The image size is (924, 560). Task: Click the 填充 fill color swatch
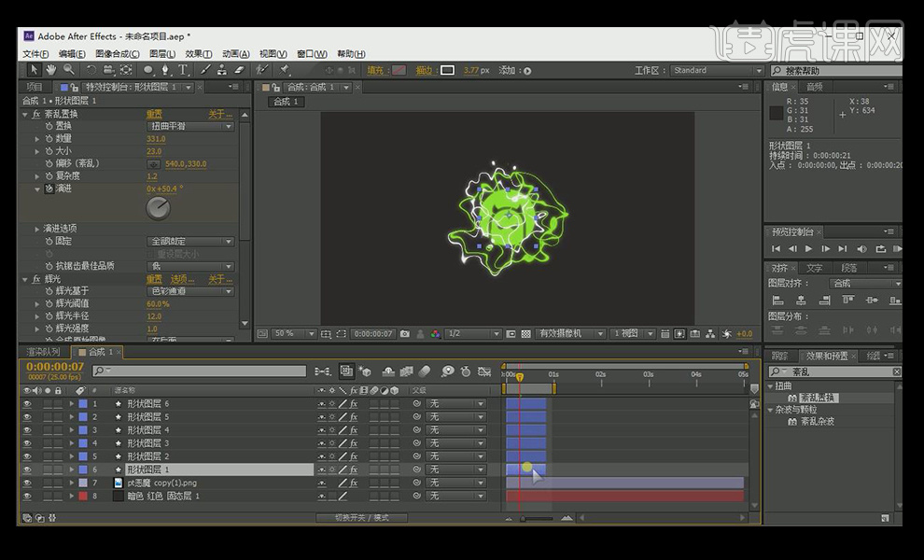[x=399, y=70]
